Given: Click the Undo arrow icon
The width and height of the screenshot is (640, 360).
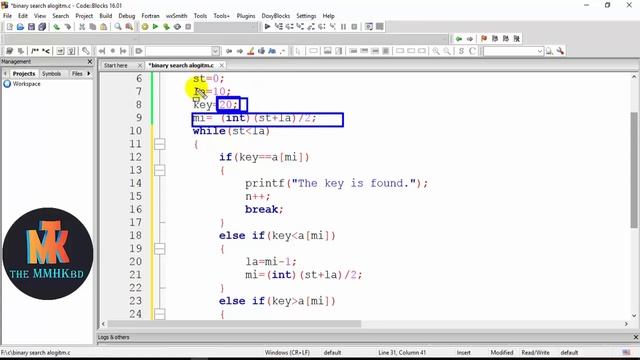Looking at the screenshot, I should click(x=56, y=27).
